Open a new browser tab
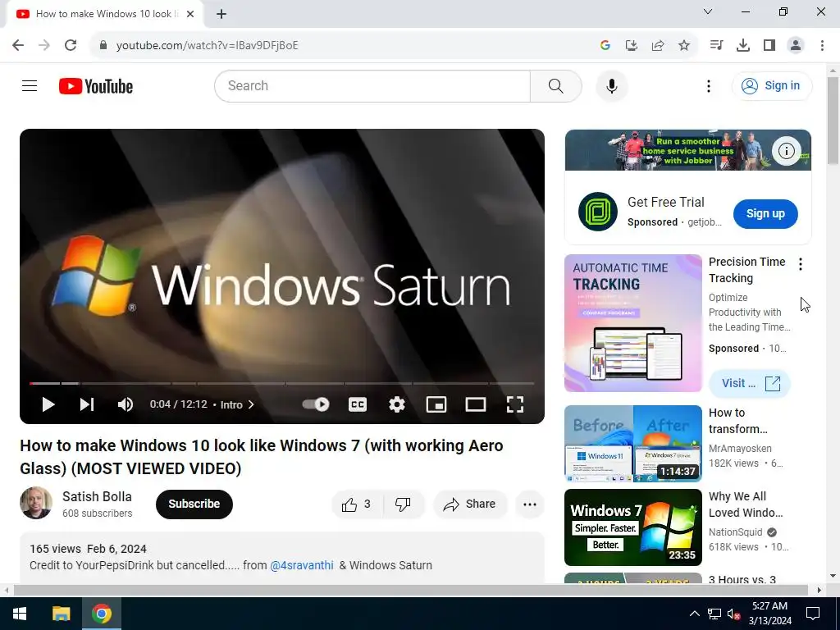The height and width of the screenshot is (630, 840). click(x=221, y=14)
